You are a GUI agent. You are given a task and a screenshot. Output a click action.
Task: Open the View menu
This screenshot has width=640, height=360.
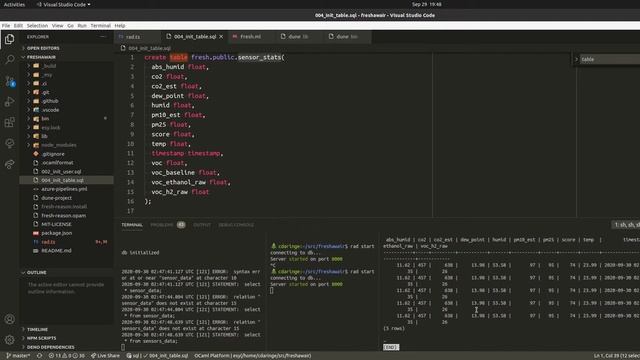tap(58, 25)
